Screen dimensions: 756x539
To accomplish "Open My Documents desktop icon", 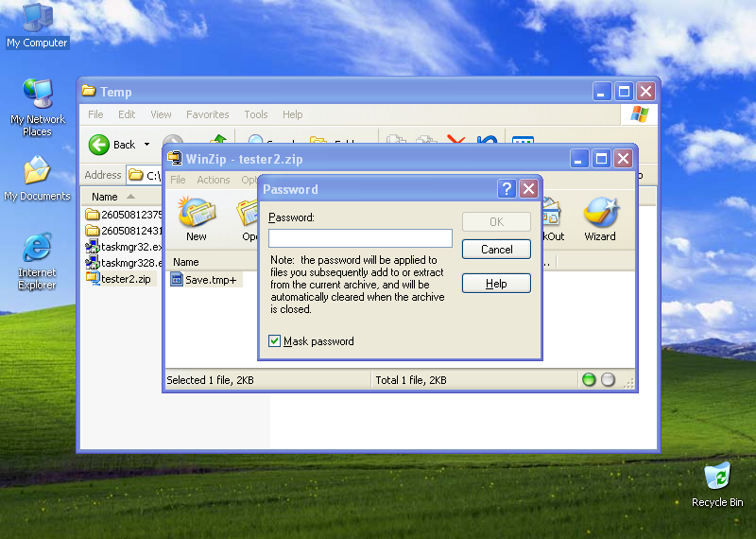I will point(37,179).
